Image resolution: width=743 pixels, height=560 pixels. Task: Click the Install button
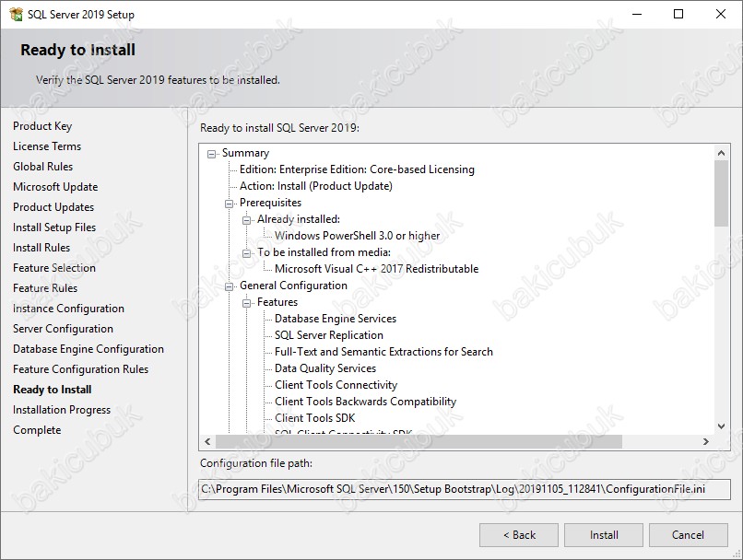pos(604,535)
